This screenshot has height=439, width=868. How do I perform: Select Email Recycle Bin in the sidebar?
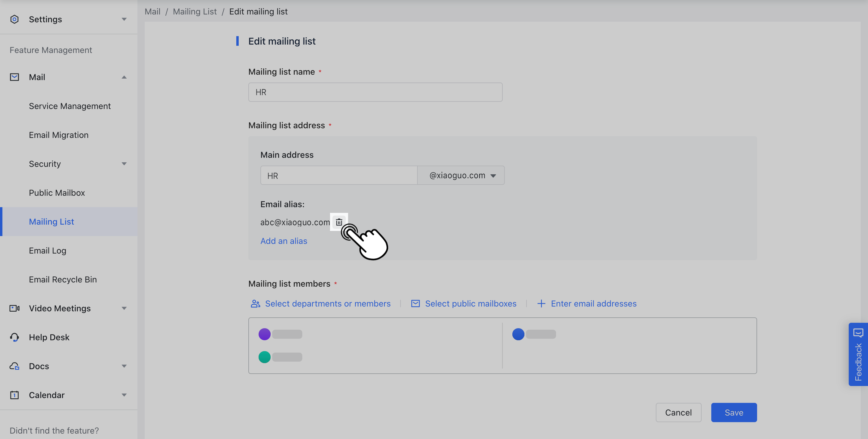coord(63,279)
